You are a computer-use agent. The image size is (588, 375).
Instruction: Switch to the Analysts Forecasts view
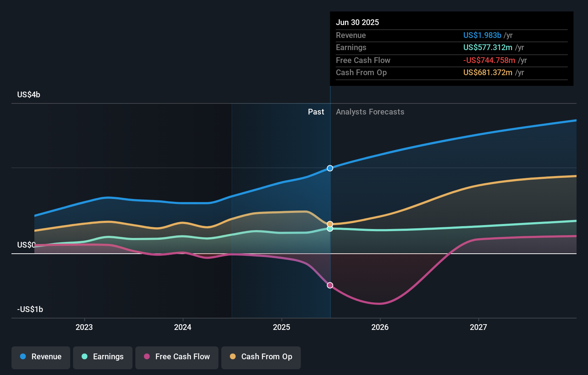370,112
